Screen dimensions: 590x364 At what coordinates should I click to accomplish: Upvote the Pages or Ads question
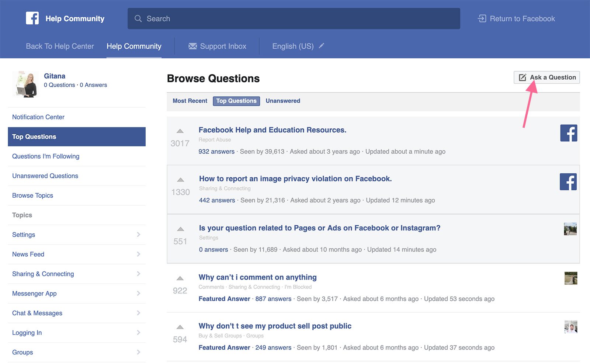tap(180, 229)
